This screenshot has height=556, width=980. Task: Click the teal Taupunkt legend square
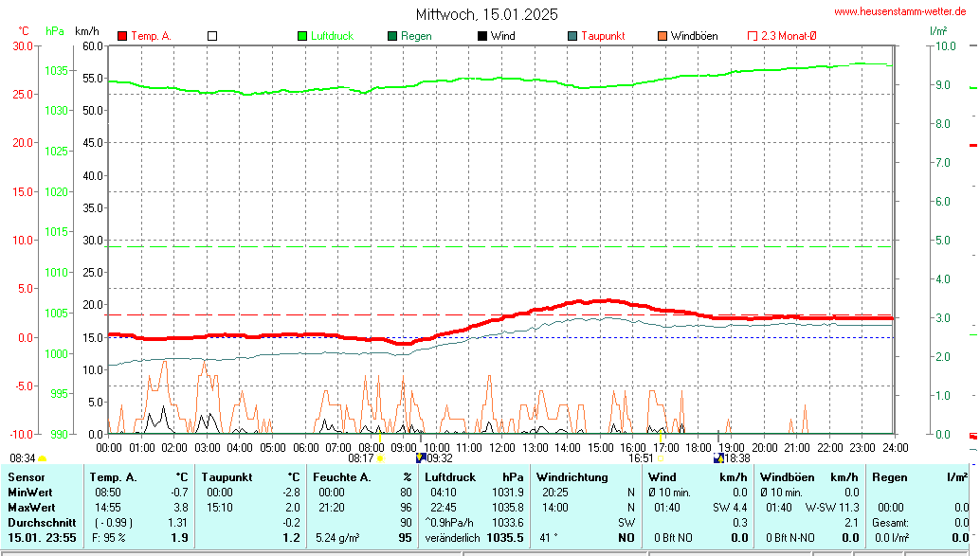[572, 36]
